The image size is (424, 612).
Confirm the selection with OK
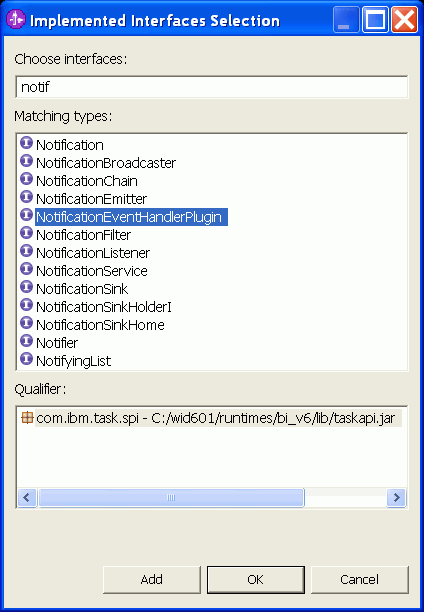256,580
